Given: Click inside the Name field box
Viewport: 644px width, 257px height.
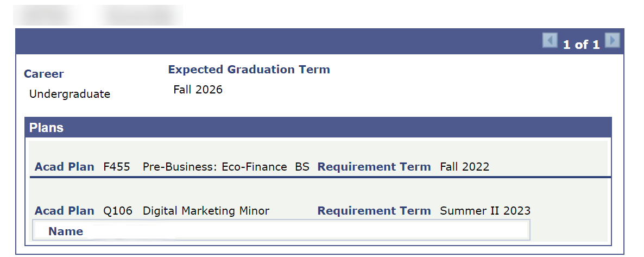Looking at the screenshot, I should click(x=304, y=230).
